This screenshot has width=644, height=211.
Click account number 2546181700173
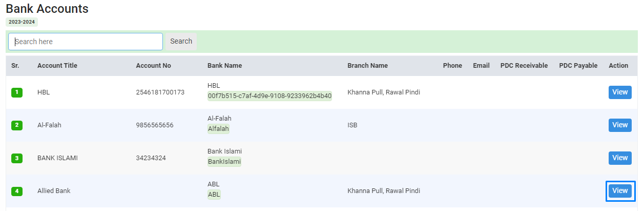click(160, 92)
